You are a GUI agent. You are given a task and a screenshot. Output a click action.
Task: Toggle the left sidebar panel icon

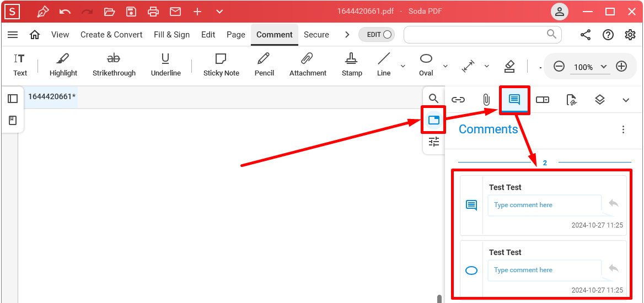pos(13,99)
